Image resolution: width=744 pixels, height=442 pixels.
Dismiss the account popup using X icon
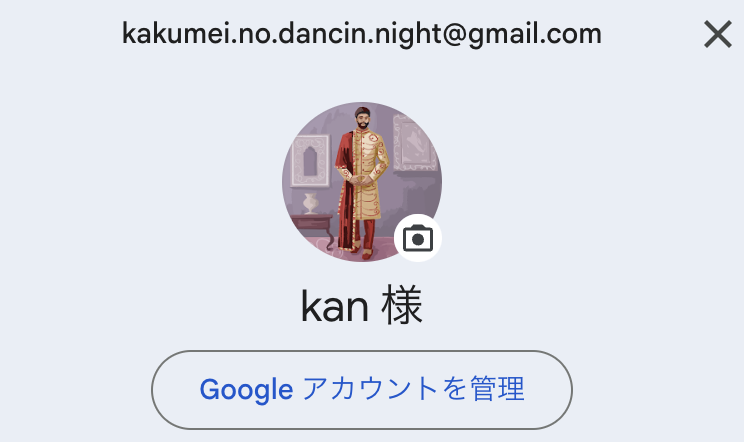717,34
